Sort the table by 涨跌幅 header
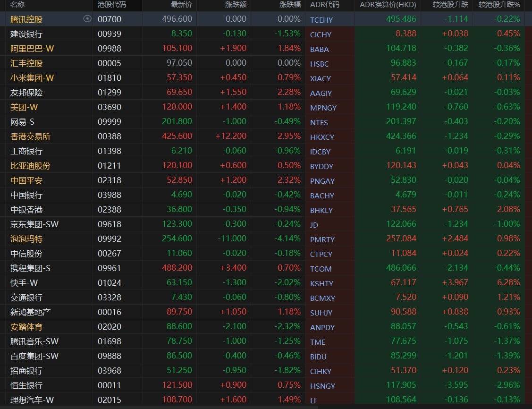Viewport: 532px width, 409px height. tap(290, 5)
